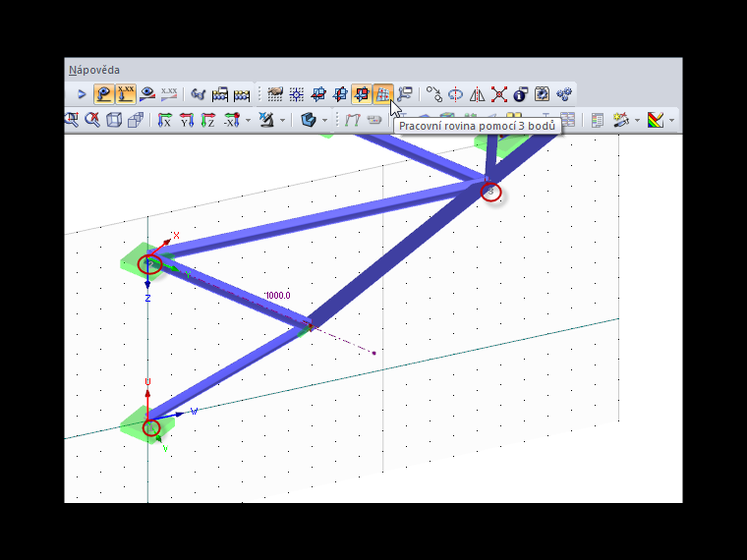Toggle the grid with hand icon
Screen dimensions: 747x560
click(275, 94)
